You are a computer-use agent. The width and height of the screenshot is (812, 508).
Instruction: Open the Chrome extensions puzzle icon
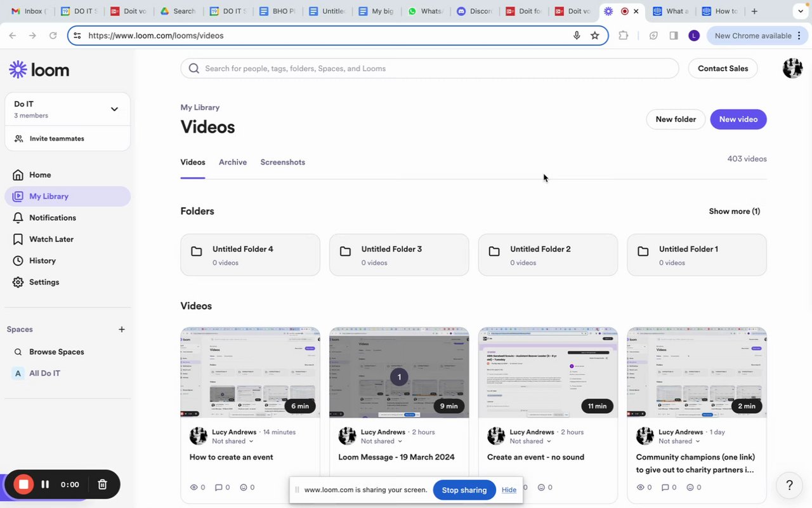tap(623, 36)
